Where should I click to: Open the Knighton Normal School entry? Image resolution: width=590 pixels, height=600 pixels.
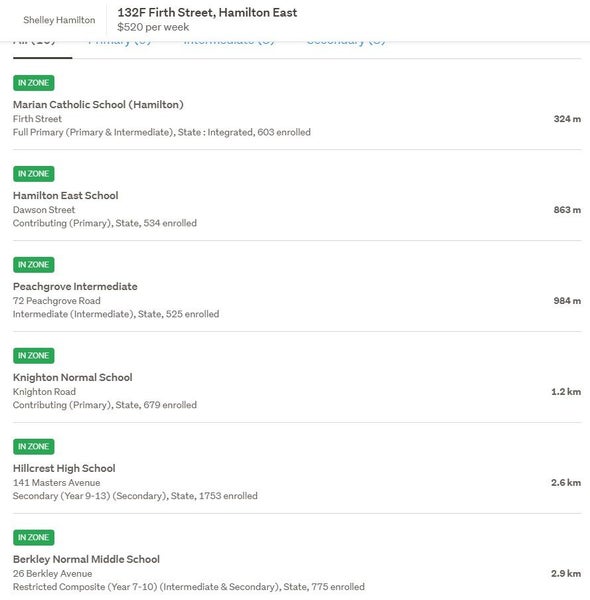point(73,377)
